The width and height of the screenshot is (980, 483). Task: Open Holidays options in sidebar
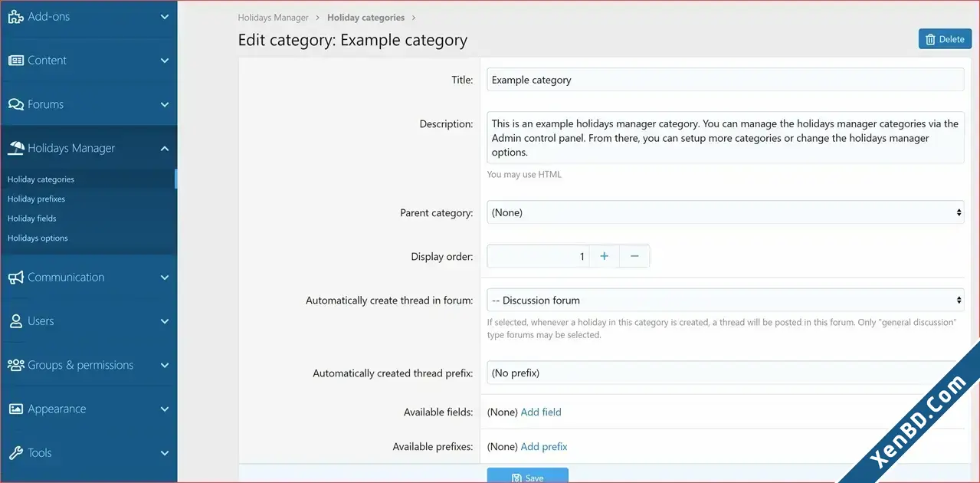tap(38, 238)
